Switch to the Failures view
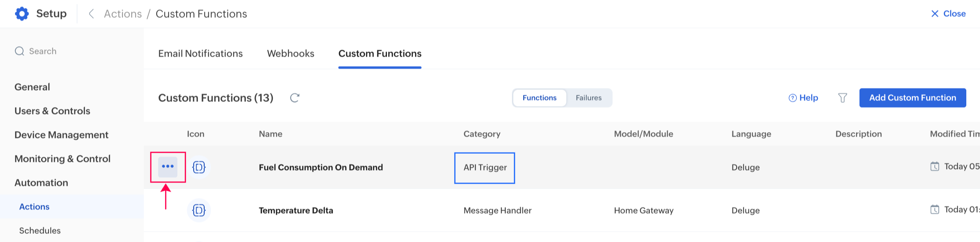Image resolution: width=980 pixels, height=242 pixels. point(588,98)
